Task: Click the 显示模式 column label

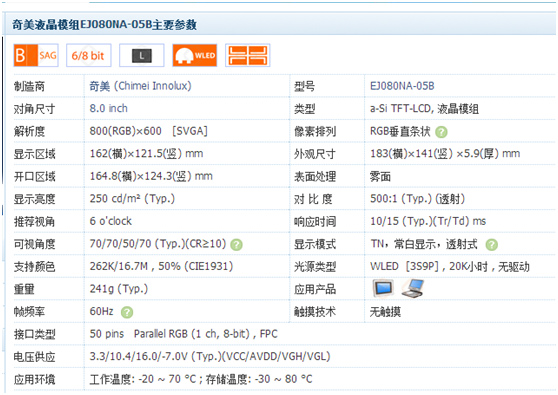Action: [315, 244]
